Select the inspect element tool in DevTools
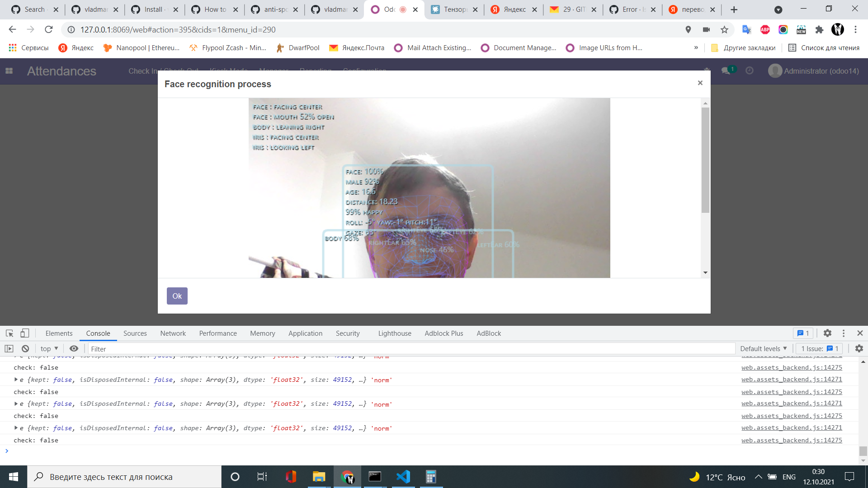The width and height of the screenshot is (868, 488). tap(9, 333)
